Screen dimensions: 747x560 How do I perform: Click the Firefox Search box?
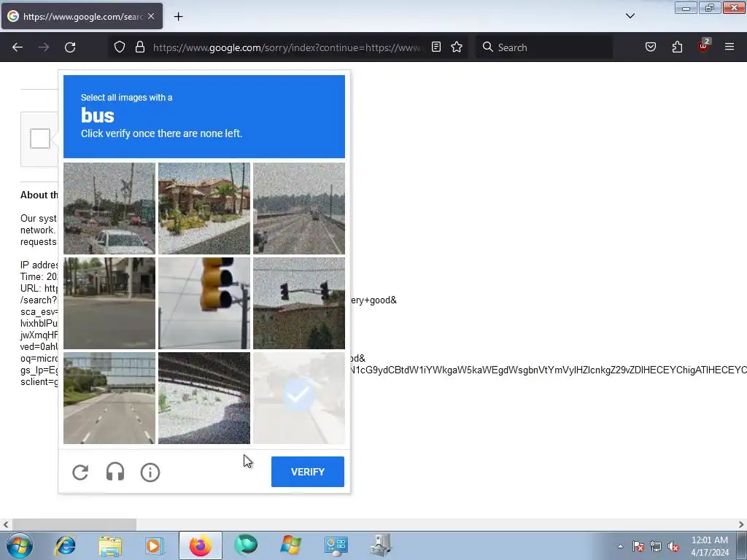(x=544, y=47)
